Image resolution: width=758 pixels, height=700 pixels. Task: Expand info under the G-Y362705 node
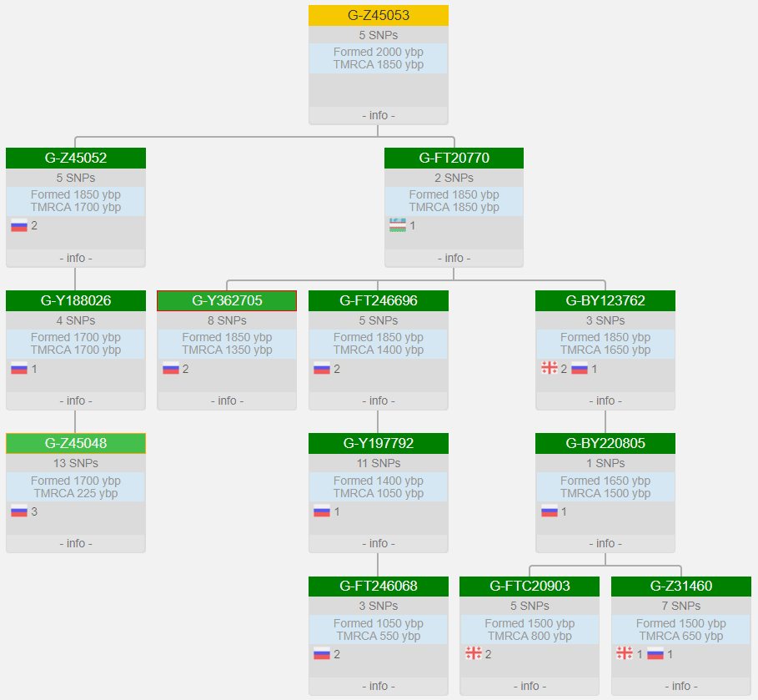(x=227, y=400)
